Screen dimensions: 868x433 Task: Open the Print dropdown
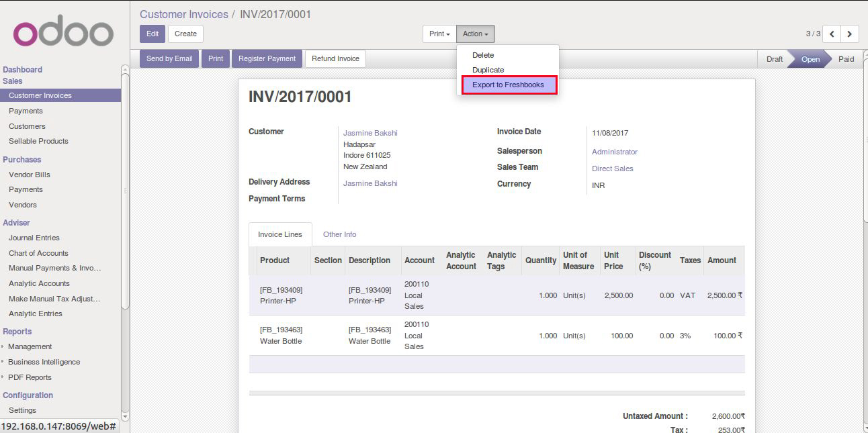[439, 34]
